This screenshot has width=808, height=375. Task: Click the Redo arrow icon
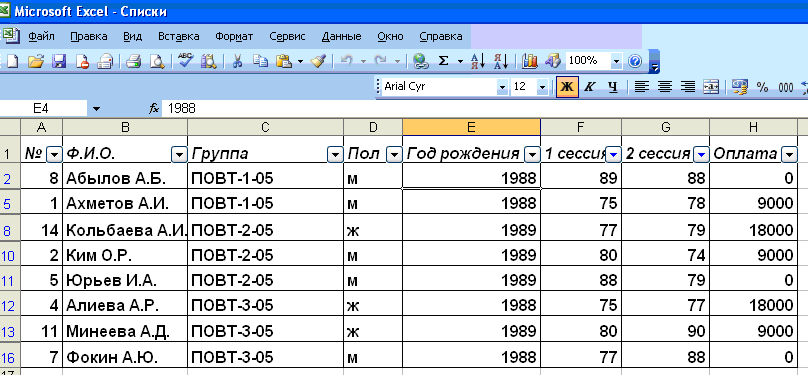point(381,61)
